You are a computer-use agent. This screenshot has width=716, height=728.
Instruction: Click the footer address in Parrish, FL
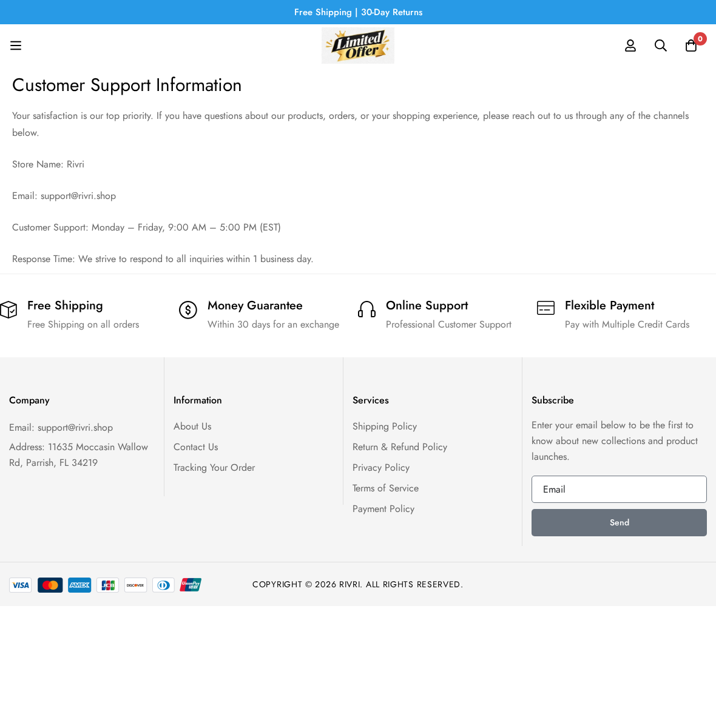[x=79, y=455]
